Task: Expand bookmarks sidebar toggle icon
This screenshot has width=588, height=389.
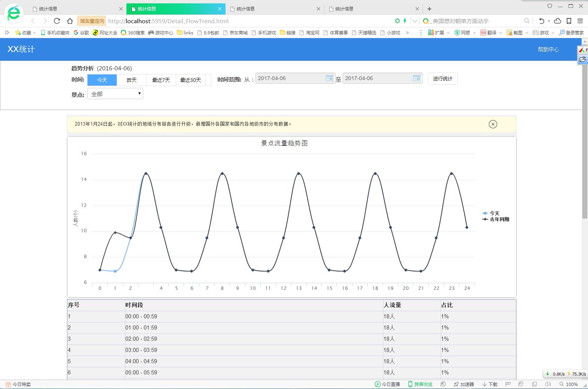Action: [7, 33]
